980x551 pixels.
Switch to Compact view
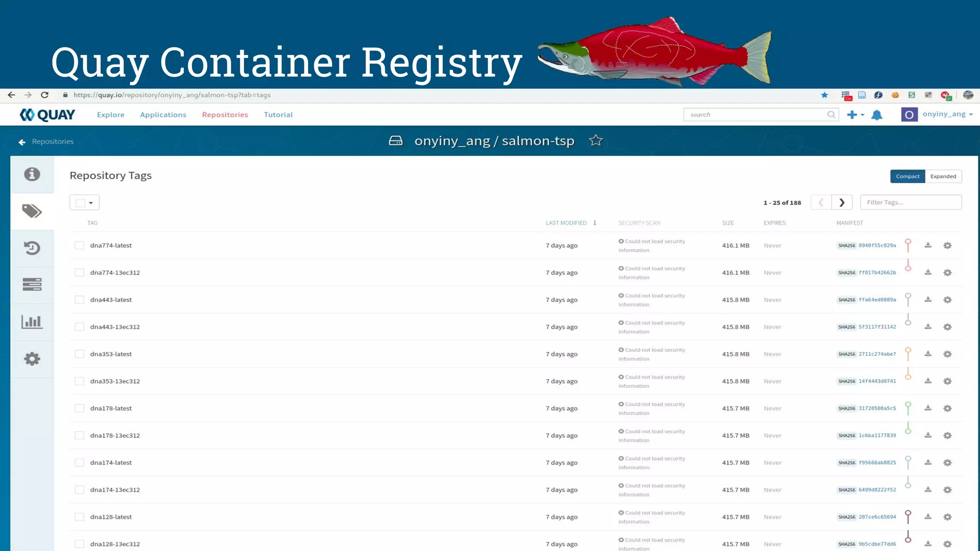click(908, 176)
